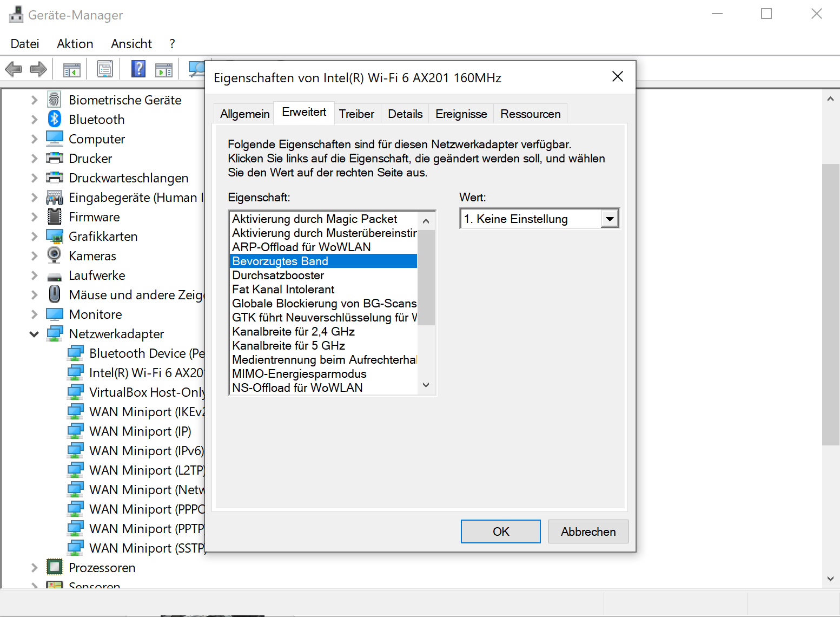This screenshot has width=840, height=617.
Task: Open the Ansicht menu
Action: click(x=131, y=44)
